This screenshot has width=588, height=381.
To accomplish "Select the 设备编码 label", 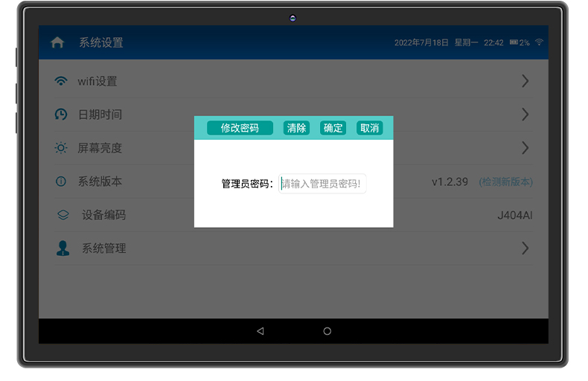I will click(x=104, y=215).
